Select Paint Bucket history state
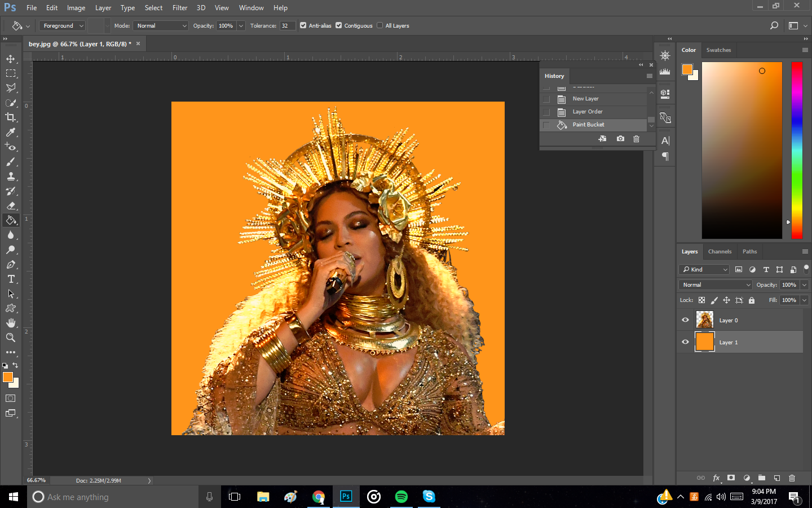Image resolution: width=812 pixels, height=508 pixels. (x=593, y=125)
